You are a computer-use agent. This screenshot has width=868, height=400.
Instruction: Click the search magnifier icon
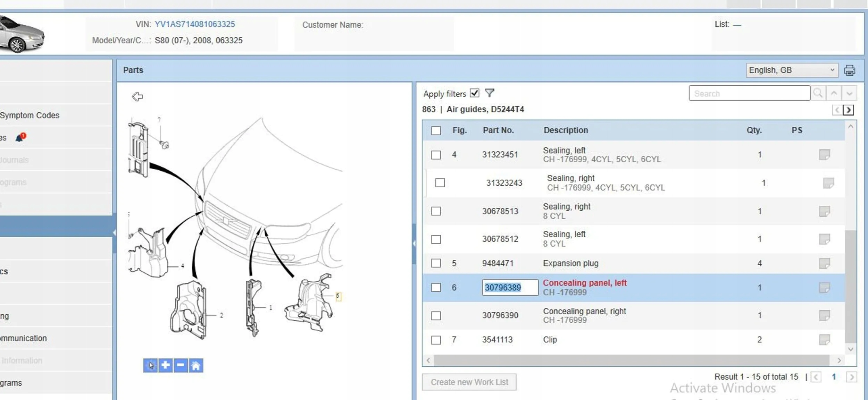818,93
